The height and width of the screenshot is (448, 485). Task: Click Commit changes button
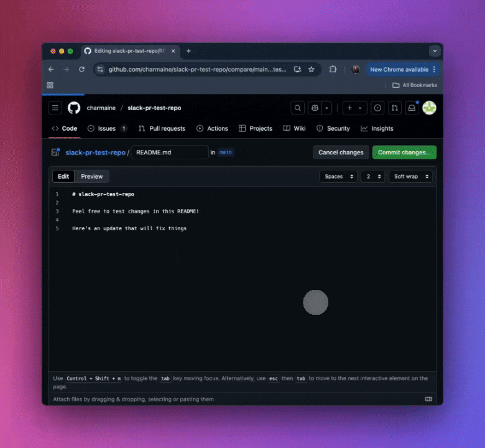404,152
